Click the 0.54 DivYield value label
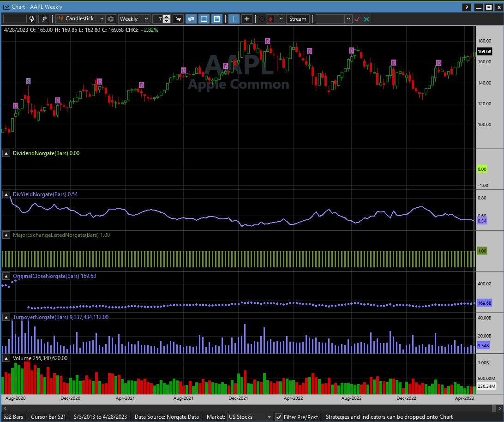 [x=482, y=221]
